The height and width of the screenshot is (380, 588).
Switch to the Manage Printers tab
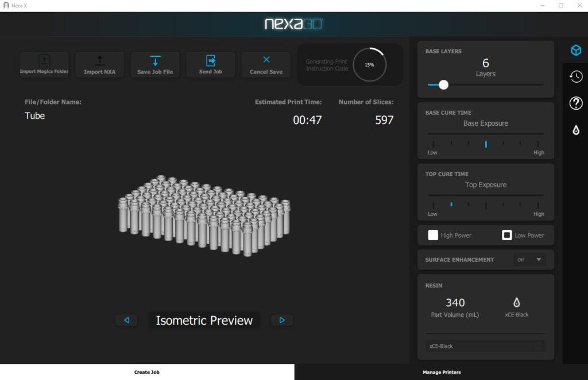point(441,372)
